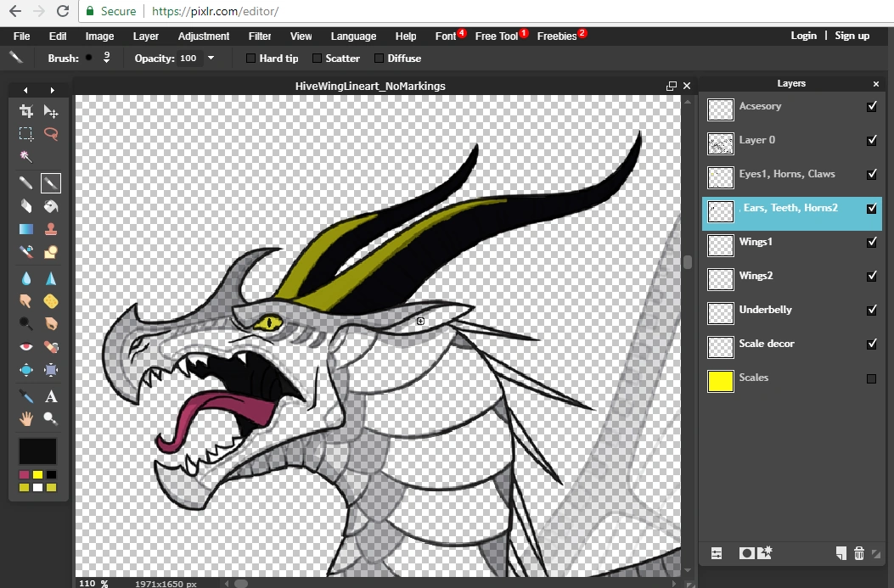Show the Scales layer
The width and height of the screenshot is (894, 588).
pyautogui.click(x=871, y=378)
